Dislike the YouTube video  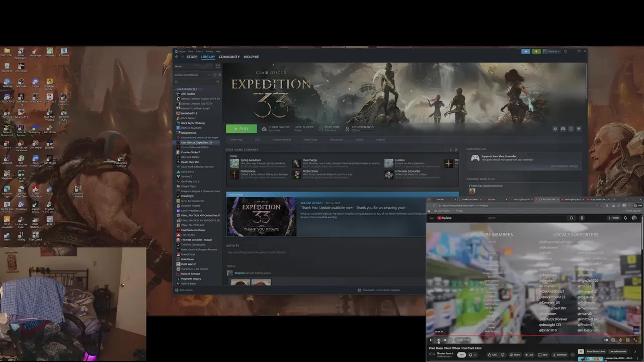coord(503,355)
